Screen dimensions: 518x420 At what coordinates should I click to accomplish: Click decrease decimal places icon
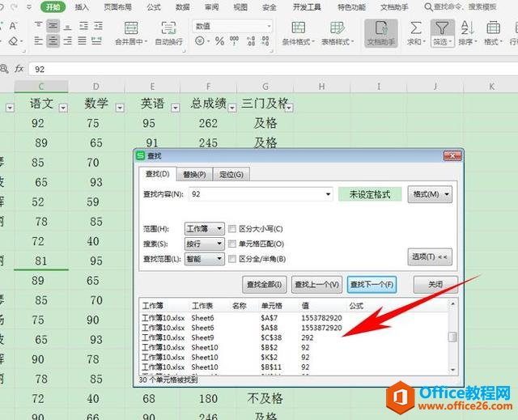click(x=265, y=41)
